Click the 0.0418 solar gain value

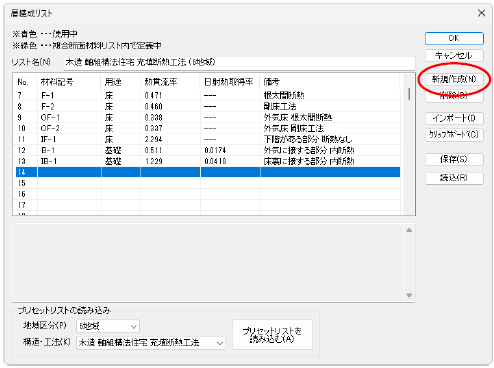pyautogui.click(x=215, y=161)
